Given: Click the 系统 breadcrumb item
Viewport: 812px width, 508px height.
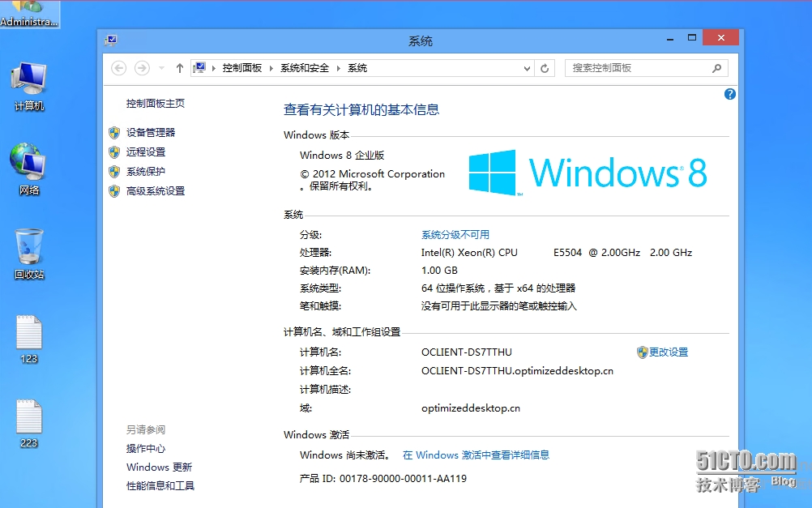Looking at the screenshot, I should [357, 68].
